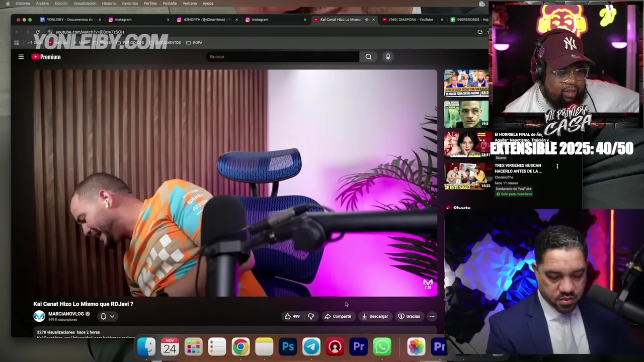Launch Photoshop from the dock
The width and height of the screenshot is (644, 362).
(x=288, y=346)
